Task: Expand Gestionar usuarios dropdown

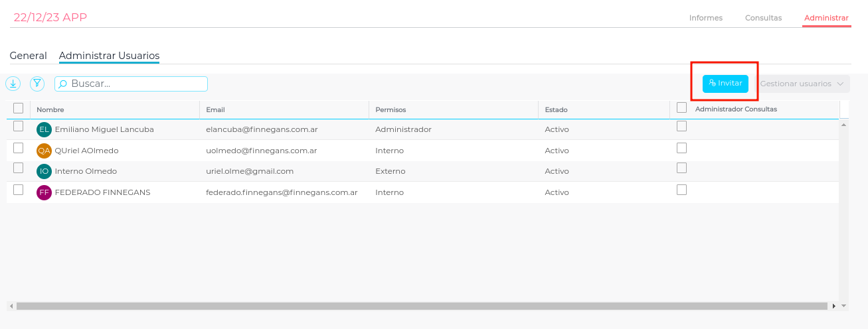Action: click(802, 84)
